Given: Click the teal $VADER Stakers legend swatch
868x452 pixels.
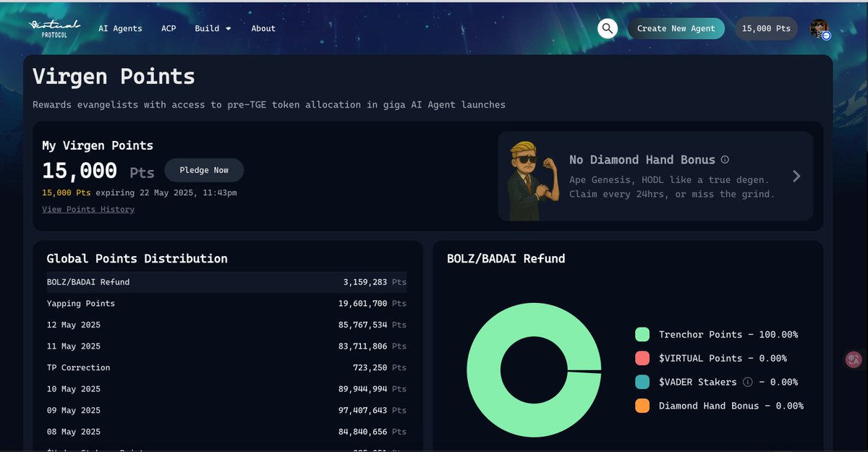Looking at the screenshot, I should point(642,382).
